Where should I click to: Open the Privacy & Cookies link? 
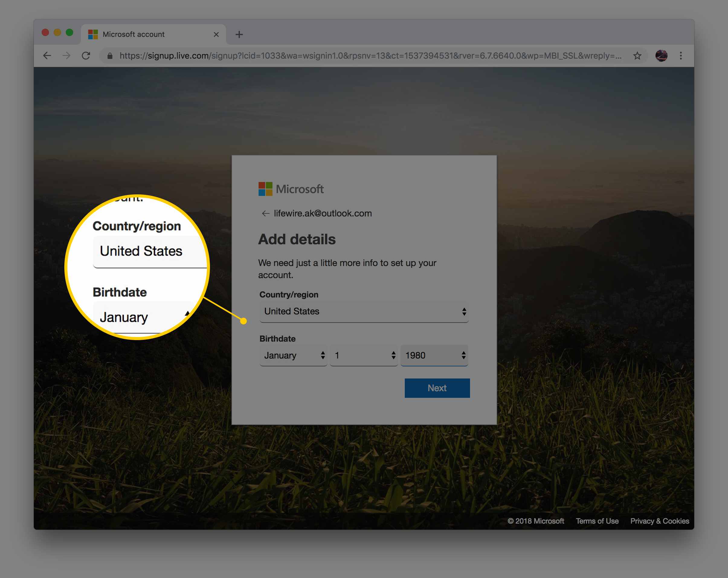pos(659,521)
